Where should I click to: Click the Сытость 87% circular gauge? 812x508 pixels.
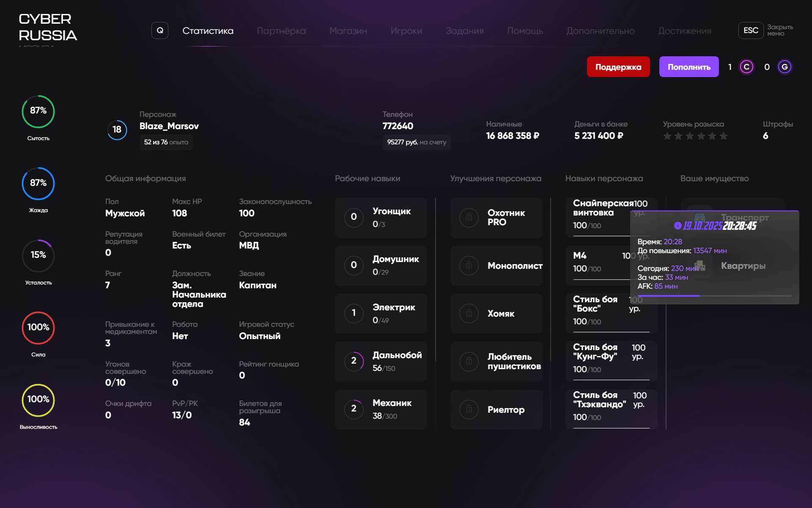point(38,111)
